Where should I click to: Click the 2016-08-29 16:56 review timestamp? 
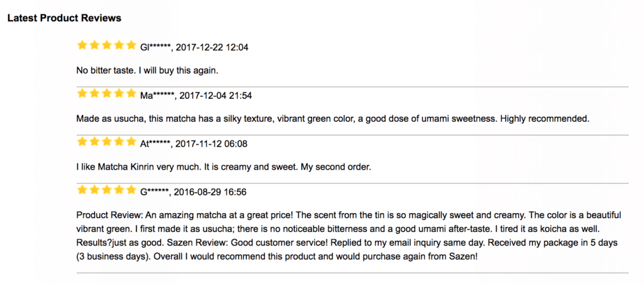click(210, 192)
